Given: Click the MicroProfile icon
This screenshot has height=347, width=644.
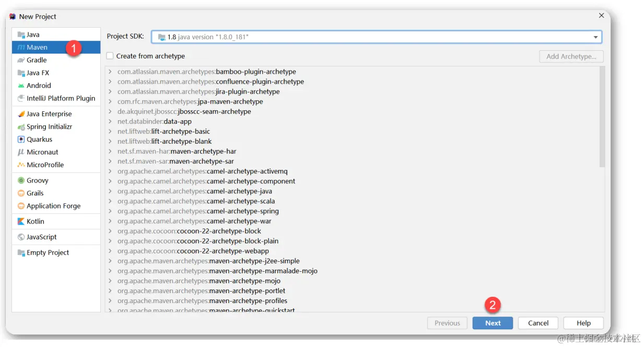Looking at the screenshot, I should [21, 165].
